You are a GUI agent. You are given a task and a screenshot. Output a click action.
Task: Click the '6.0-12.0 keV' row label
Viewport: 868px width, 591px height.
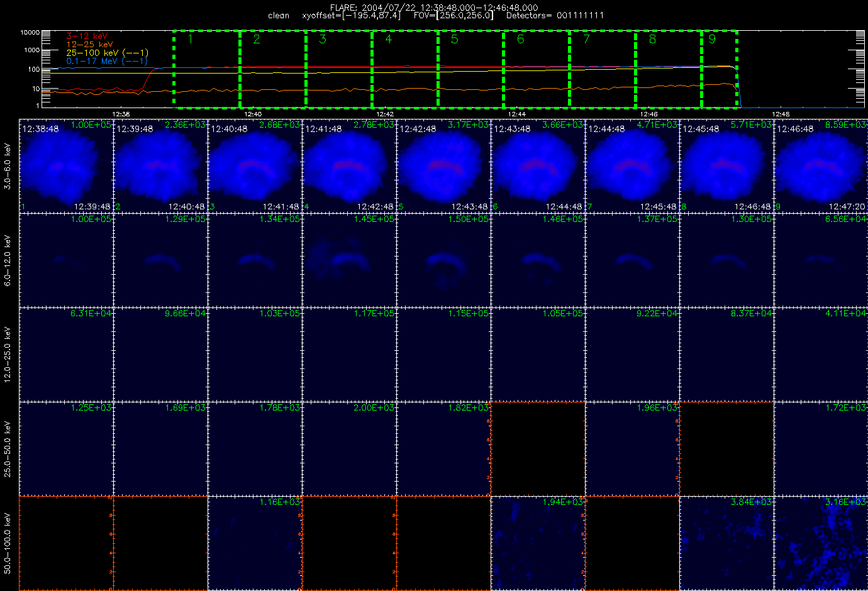[8, 261]
